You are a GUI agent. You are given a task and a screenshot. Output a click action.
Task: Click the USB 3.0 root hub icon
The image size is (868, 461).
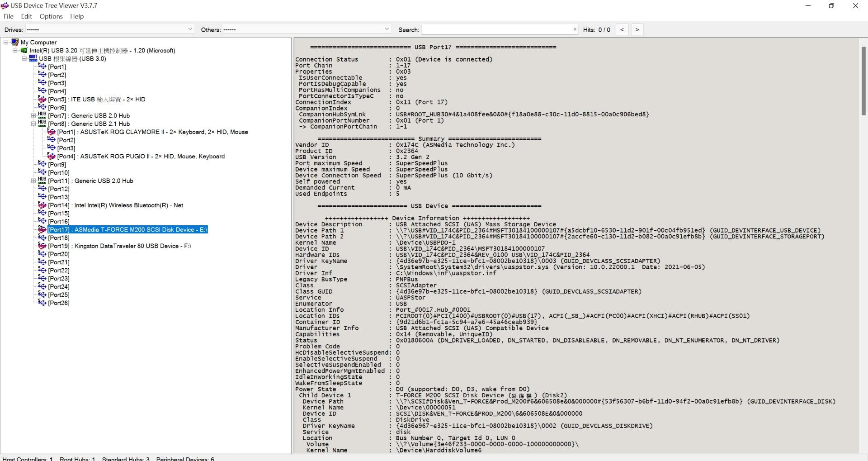click(x=33, y=58)
